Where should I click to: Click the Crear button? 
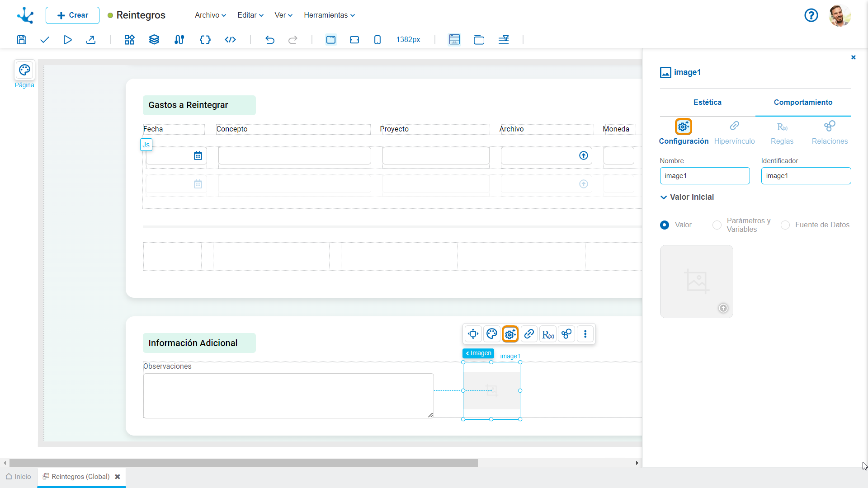(x=72, y=15)
